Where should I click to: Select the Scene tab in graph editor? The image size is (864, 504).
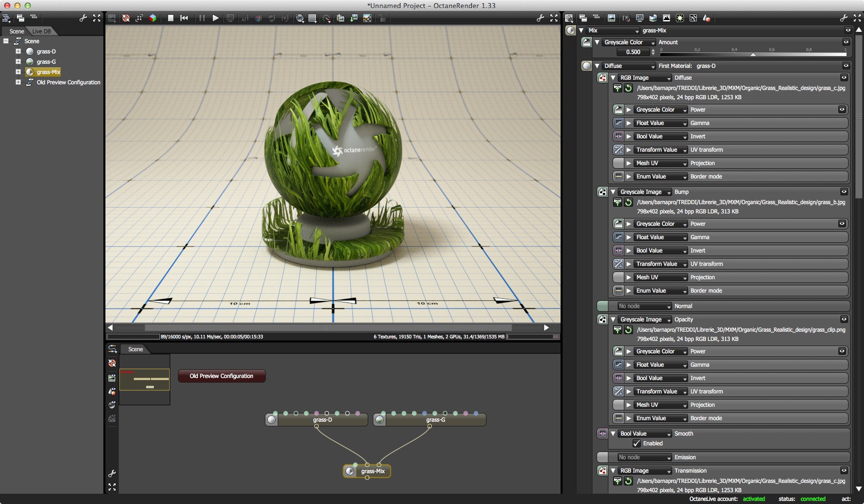click(x=136, y=349)
